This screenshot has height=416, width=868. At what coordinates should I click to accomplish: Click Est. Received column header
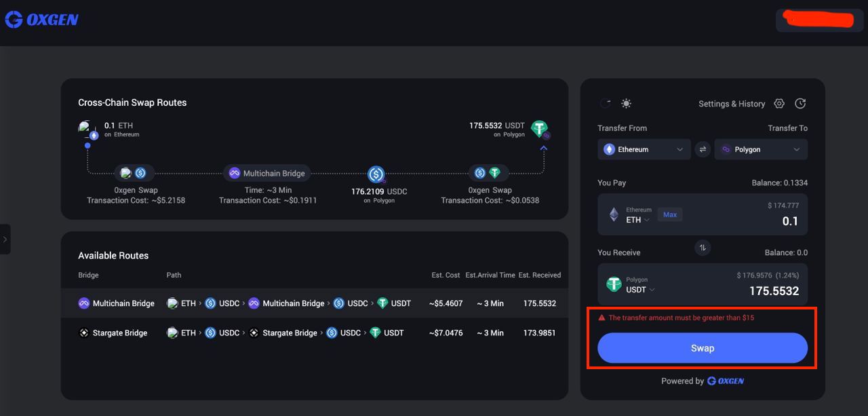coord(540,275)
